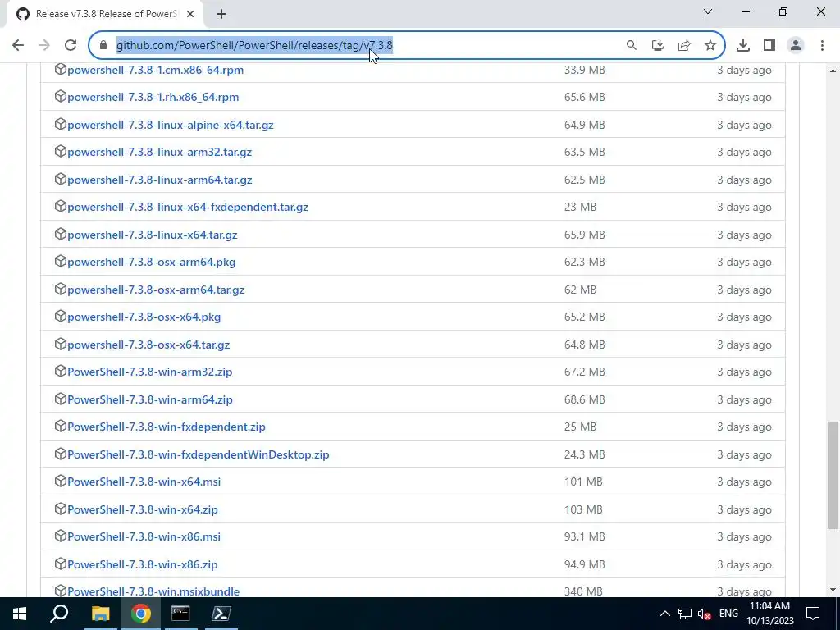The image size is (840, 630).
Task: Download PowerShell-7.3.8-win-arm64.zip
Action: point(150,399)
